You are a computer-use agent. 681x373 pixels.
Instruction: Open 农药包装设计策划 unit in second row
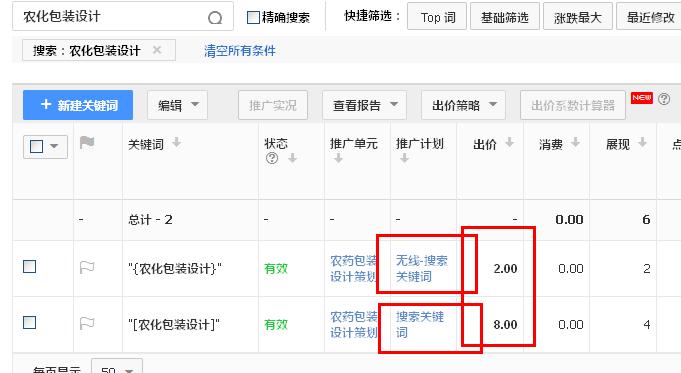coord(354,324)
